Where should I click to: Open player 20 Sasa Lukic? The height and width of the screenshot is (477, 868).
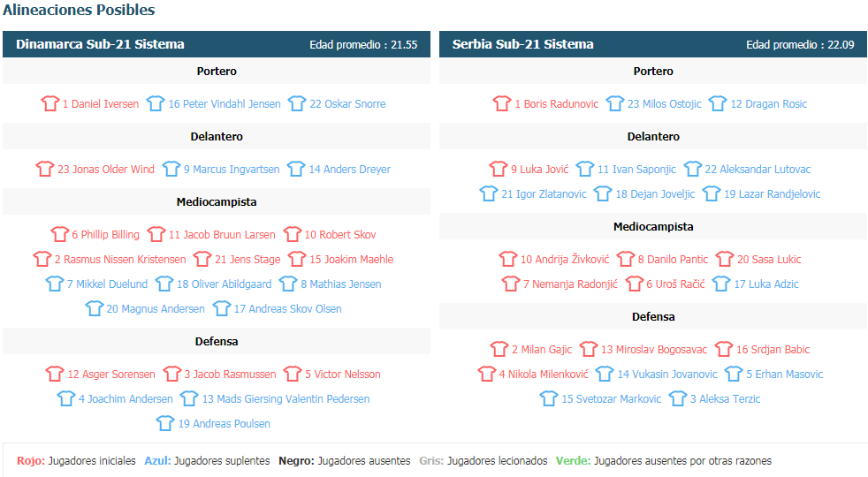tap(769, 260)
